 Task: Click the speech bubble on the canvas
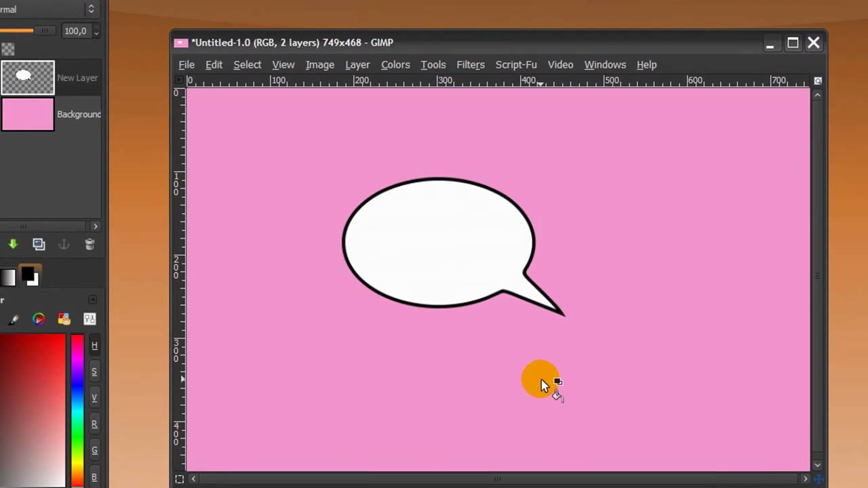click(x=439, y=243)
